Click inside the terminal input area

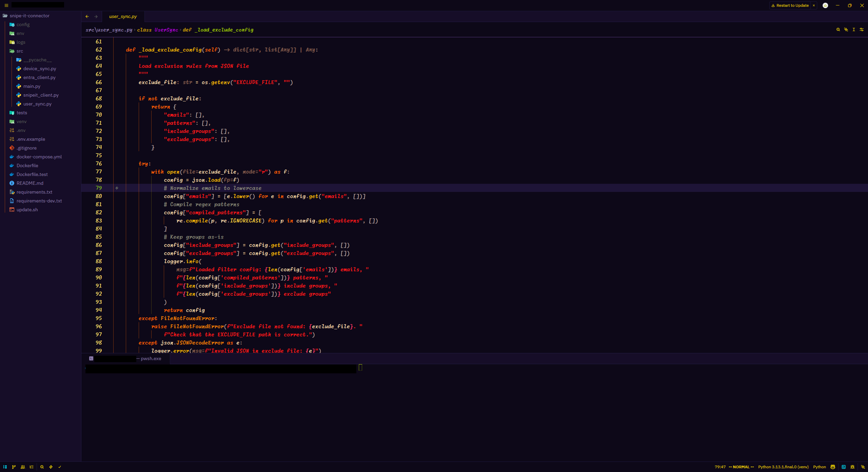point(475,412)
